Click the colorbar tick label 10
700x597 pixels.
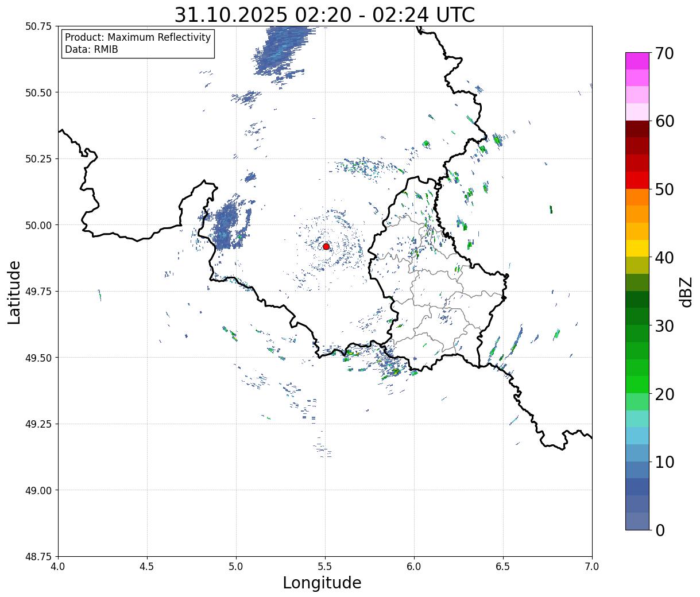664,462
